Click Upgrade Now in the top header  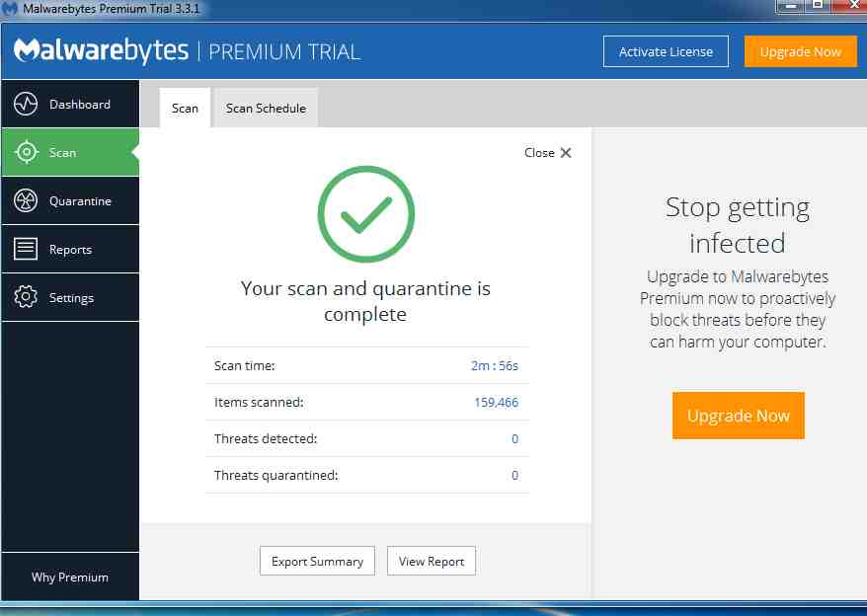[x=800, y=52]
